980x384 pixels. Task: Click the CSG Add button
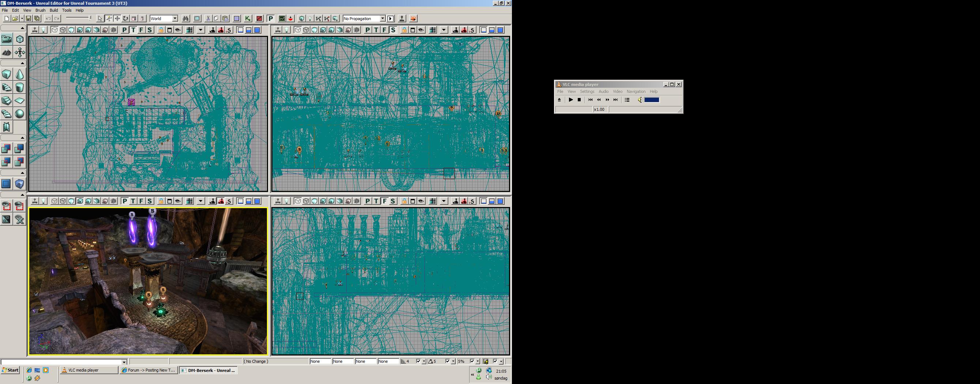tap(7, 149)
